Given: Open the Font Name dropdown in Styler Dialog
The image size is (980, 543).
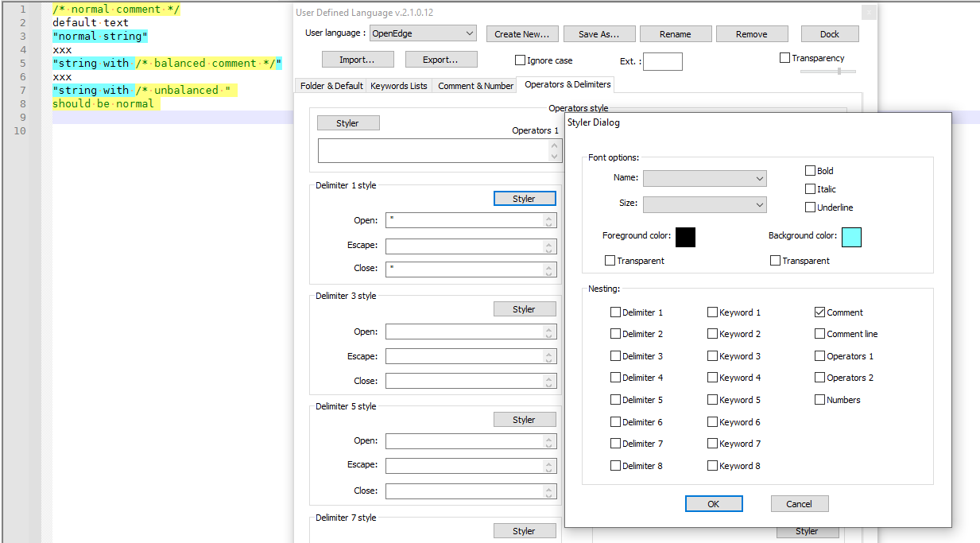Looking at the screenshot, I should point(704,179).
